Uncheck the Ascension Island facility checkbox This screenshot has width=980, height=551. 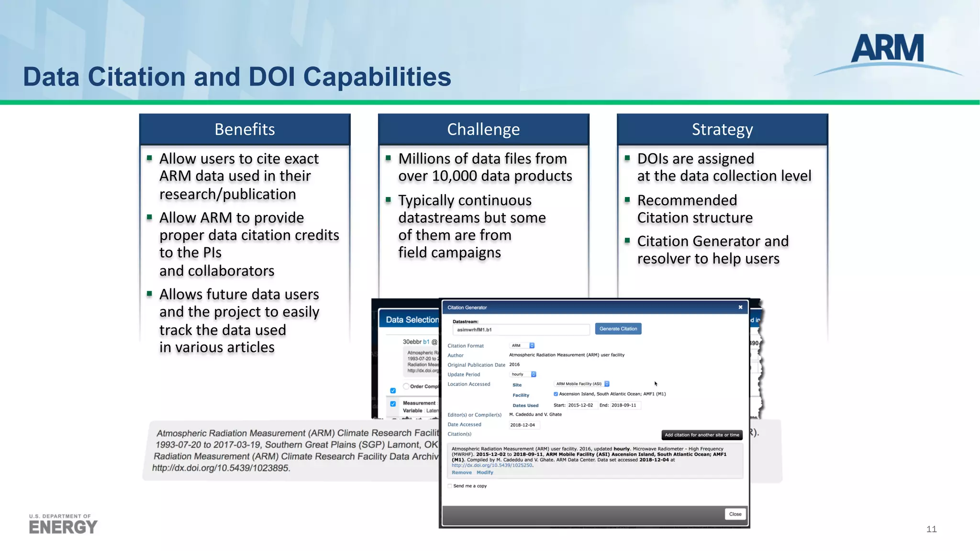(556, 394)
